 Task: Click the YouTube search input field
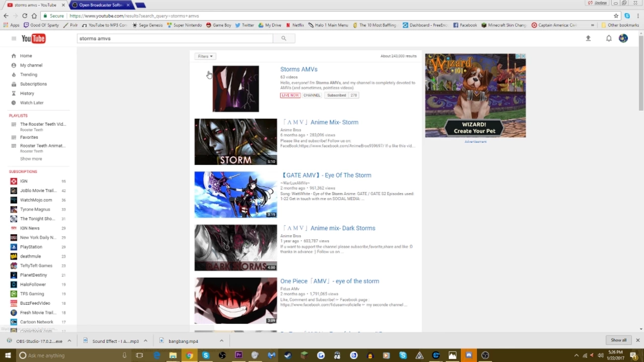[175, 38]
